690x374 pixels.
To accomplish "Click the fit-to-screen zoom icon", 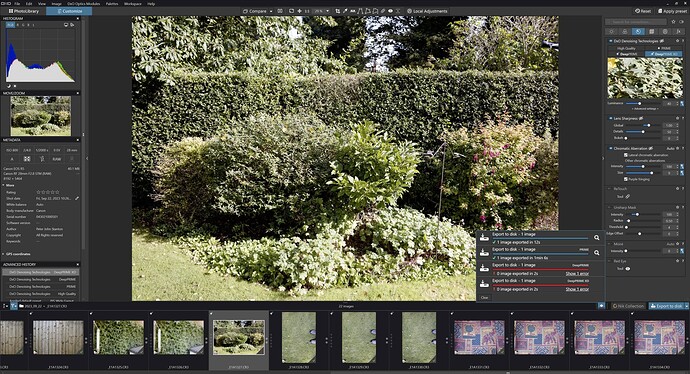I will tap(291, 11).
